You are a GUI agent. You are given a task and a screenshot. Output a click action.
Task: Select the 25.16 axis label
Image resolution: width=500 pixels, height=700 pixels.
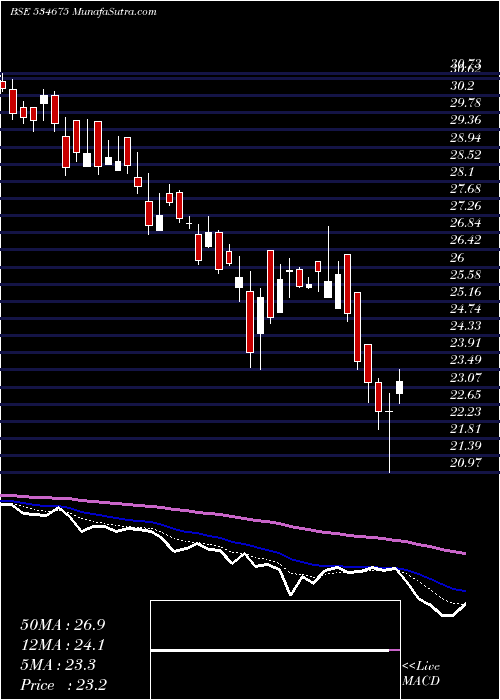465,292
